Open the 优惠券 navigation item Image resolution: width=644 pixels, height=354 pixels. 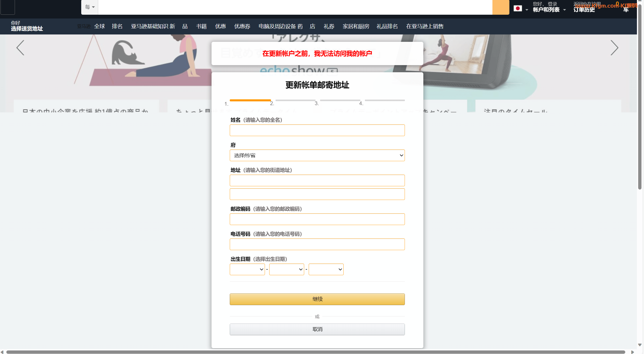(x=242, y=26)
